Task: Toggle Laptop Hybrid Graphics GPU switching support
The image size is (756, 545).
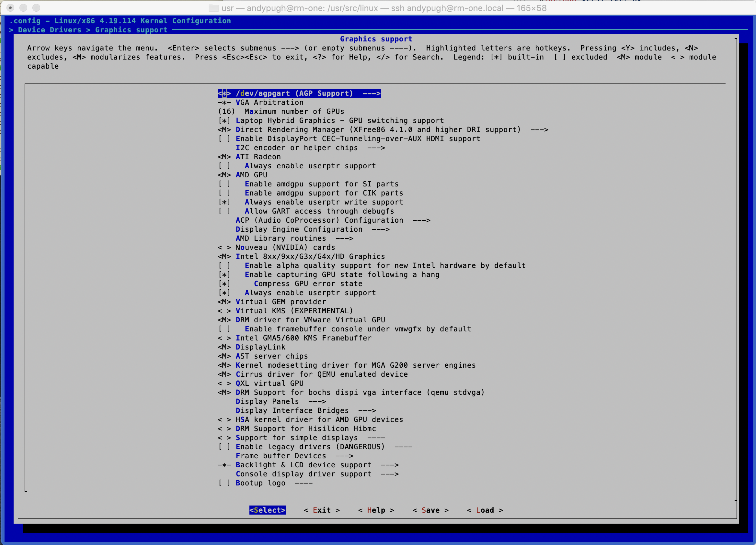Action: pos(331,121)
